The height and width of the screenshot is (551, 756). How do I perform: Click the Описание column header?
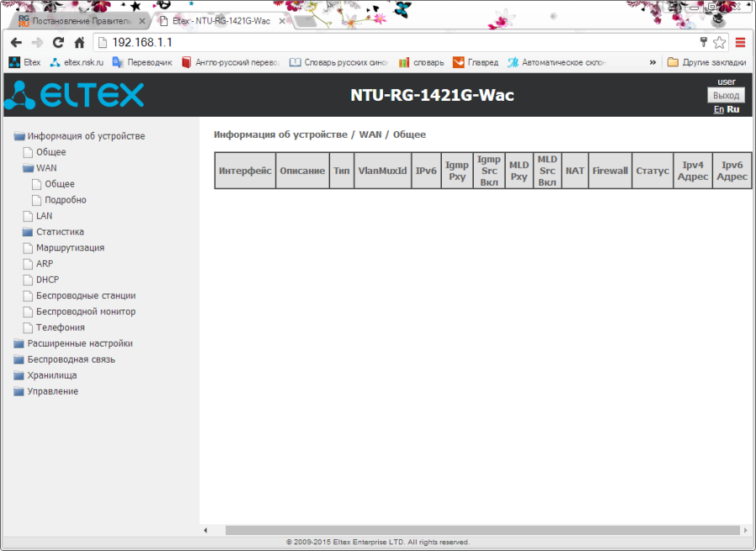click(302, 171)
